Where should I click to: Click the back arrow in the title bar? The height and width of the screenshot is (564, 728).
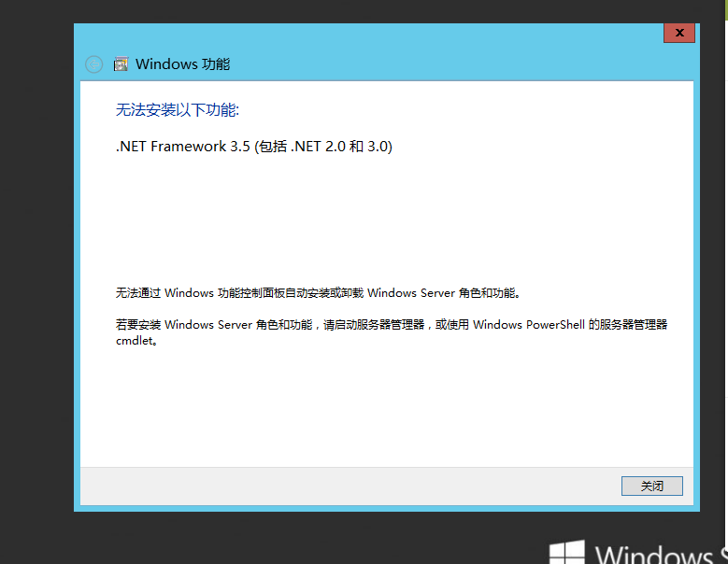tap(93, 64)
